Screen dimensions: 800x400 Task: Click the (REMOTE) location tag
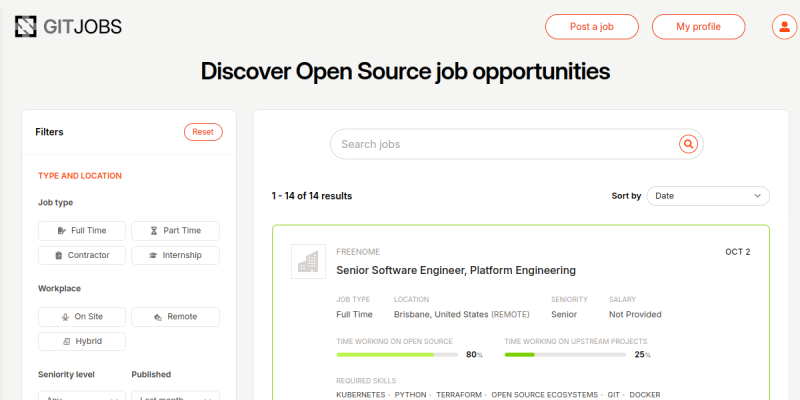click(510, 315)
